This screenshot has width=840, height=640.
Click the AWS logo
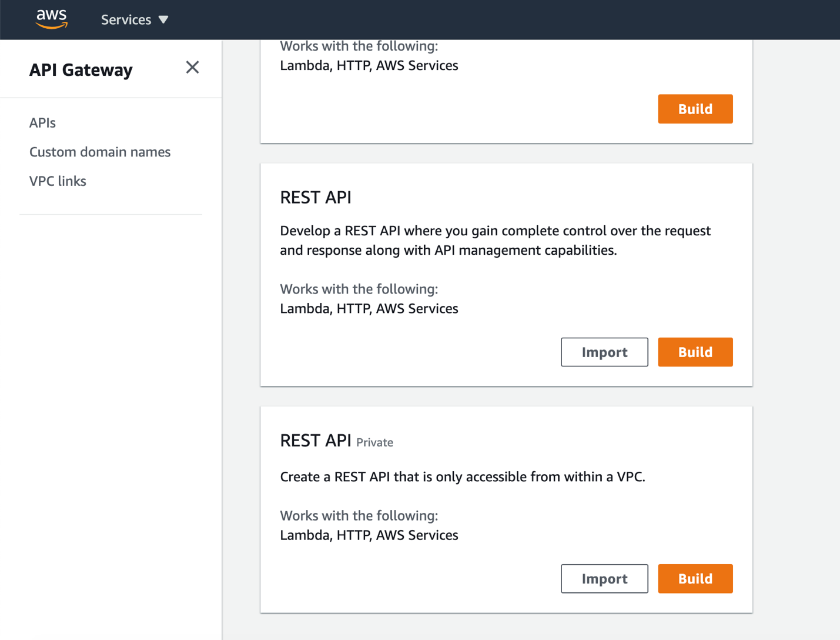[x=52, y=19]
